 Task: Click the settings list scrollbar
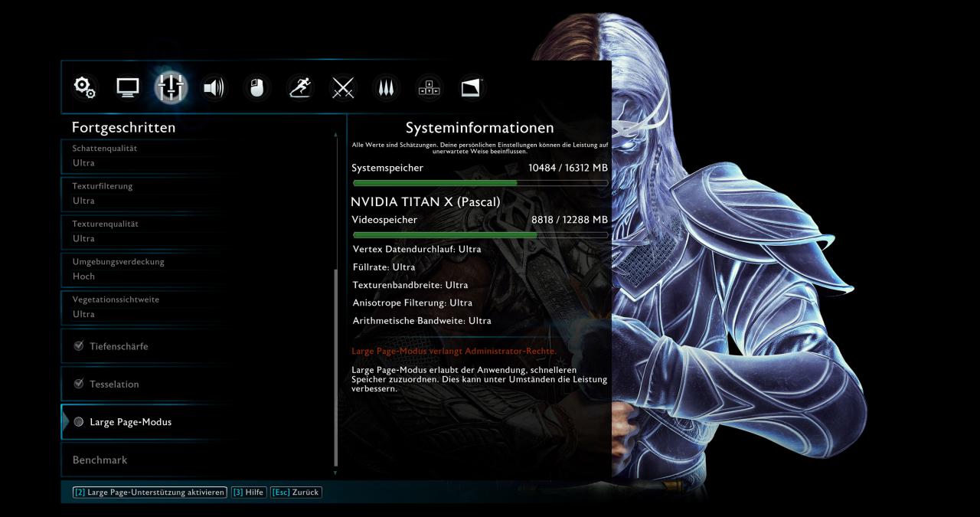click(335, 368)
